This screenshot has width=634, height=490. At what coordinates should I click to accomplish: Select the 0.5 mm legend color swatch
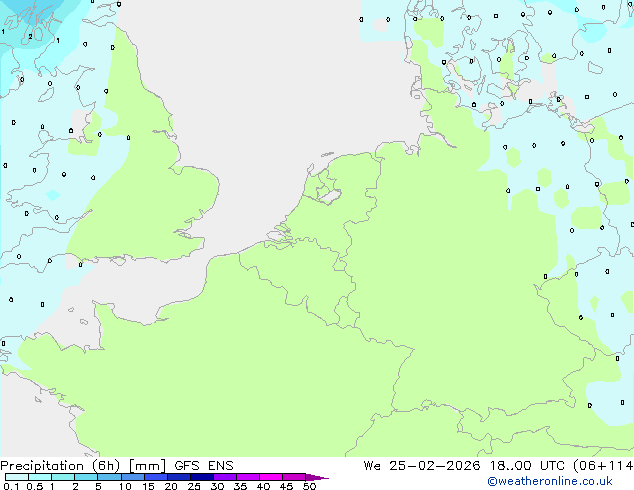point(40,477)
